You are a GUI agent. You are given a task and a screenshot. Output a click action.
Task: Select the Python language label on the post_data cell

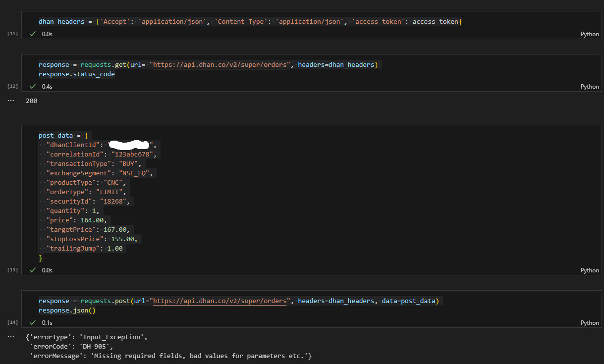pos(589,270)
